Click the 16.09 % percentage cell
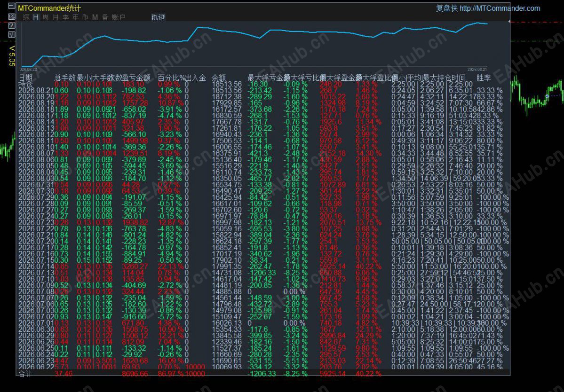564x392 pixels. point(170,361)
